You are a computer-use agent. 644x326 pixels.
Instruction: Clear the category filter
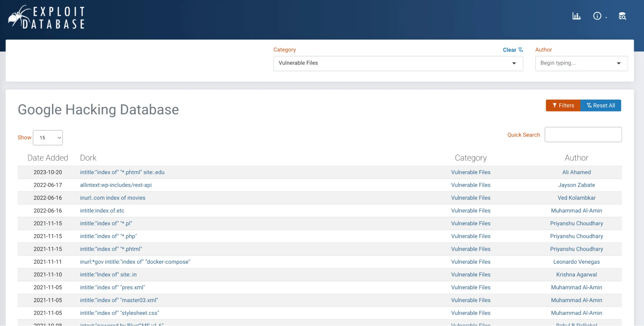[513, 50]
